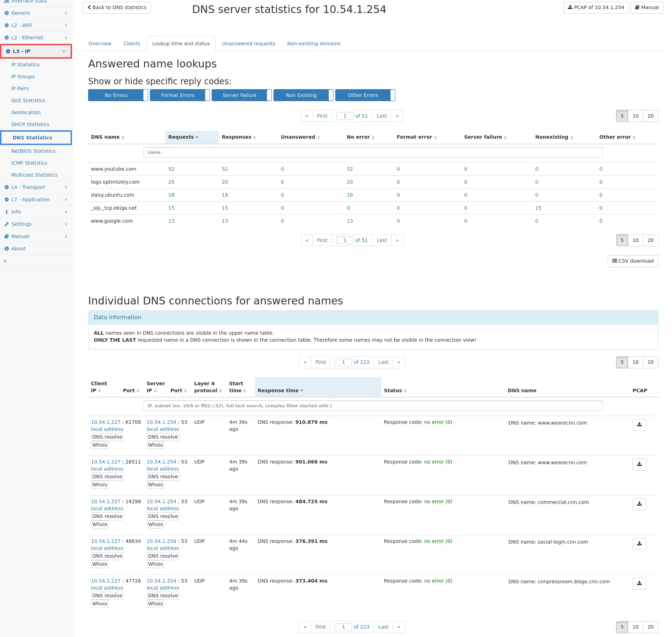This screenshot has height=637, width=672.
Task: Click the CSV download button
Action: [632, 261]
